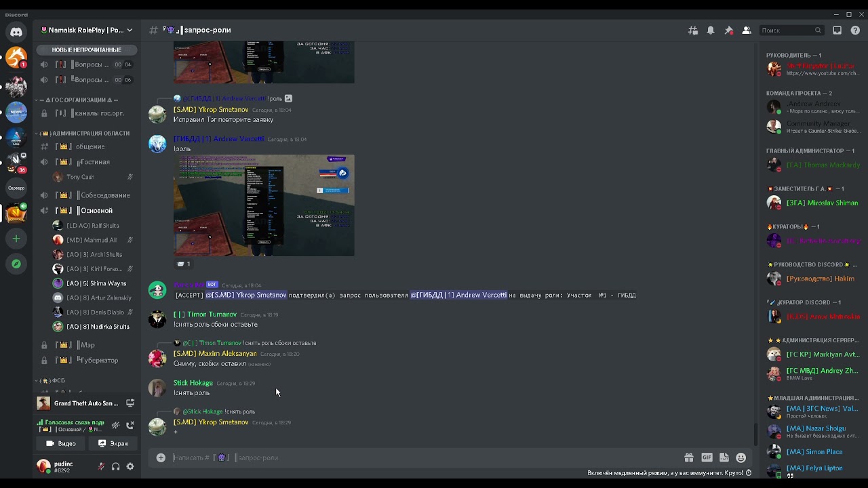Open каналы гос.орг. locked channel
This screenshot has width=868, height=488.
click(87, 113)
